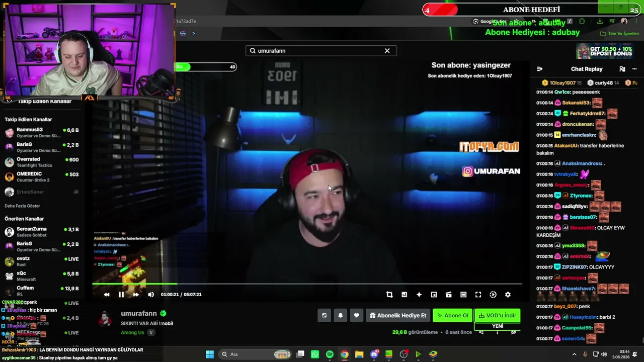This screenshot has width=644, height=362.
Task: Mute the player volume speaker icon
Action: point(151,295)
